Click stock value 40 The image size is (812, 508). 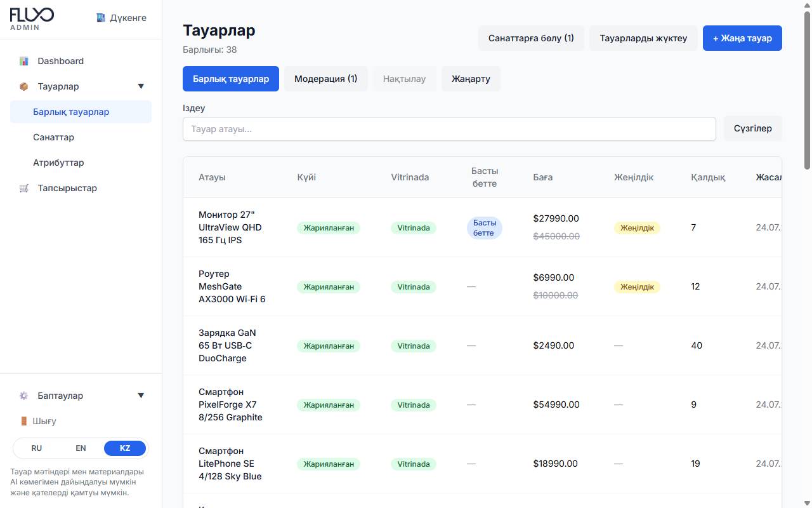tap(697, 345)
